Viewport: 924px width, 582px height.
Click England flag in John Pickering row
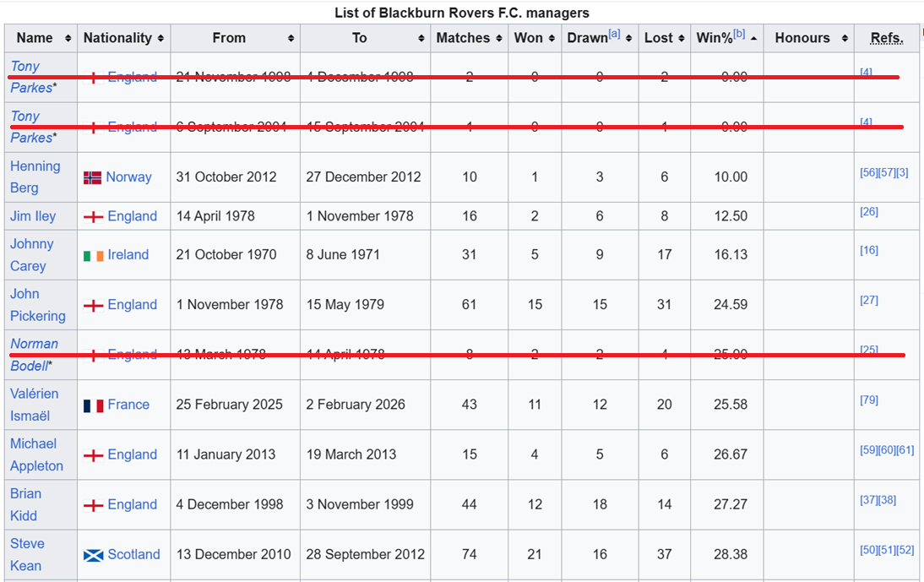click(x=93, y=305)
